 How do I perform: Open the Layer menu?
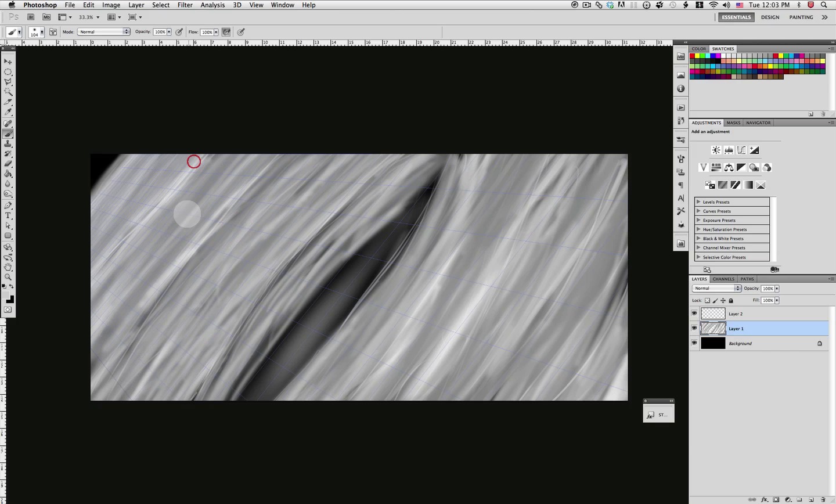click(136, 5)
